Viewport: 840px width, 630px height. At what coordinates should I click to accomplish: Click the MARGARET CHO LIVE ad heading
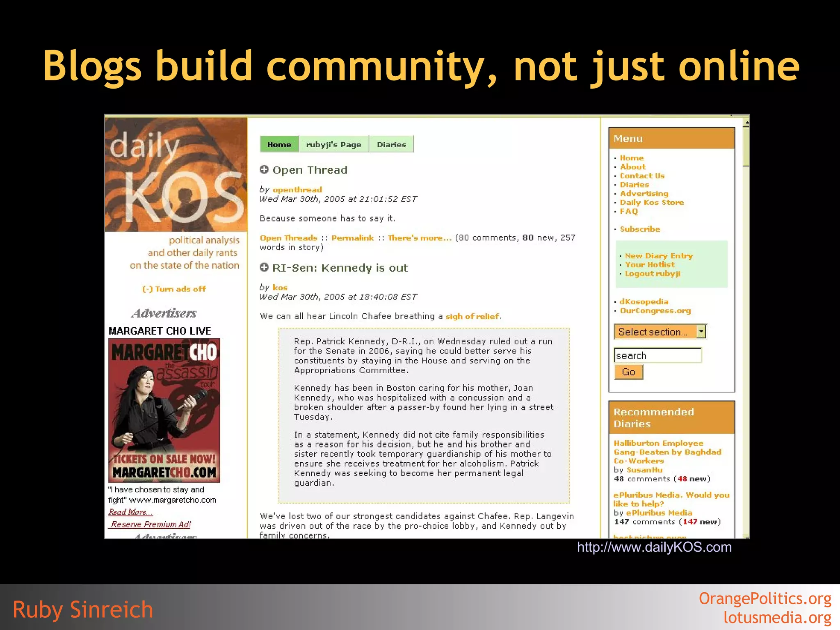point(160,331)
